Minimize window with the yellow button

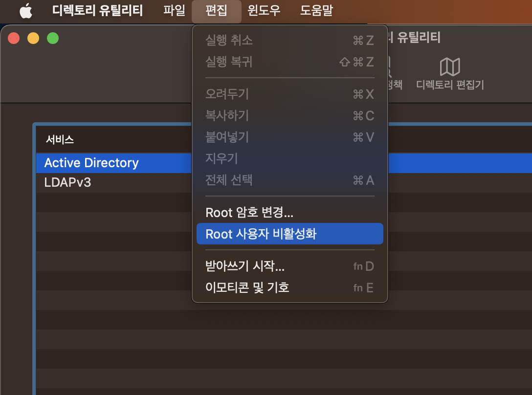pyautogui.click(x=33, y=38)
